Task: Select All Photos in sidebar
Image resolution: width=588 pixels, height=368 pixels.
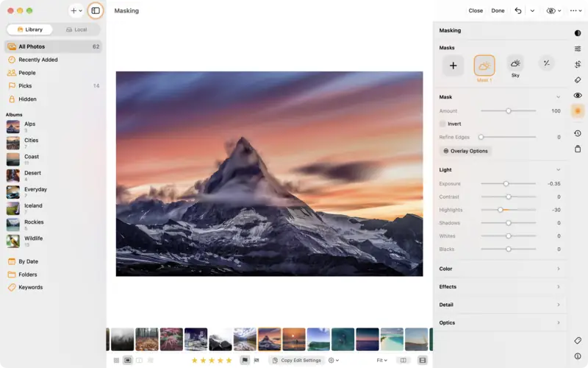Action: (53, 46)
